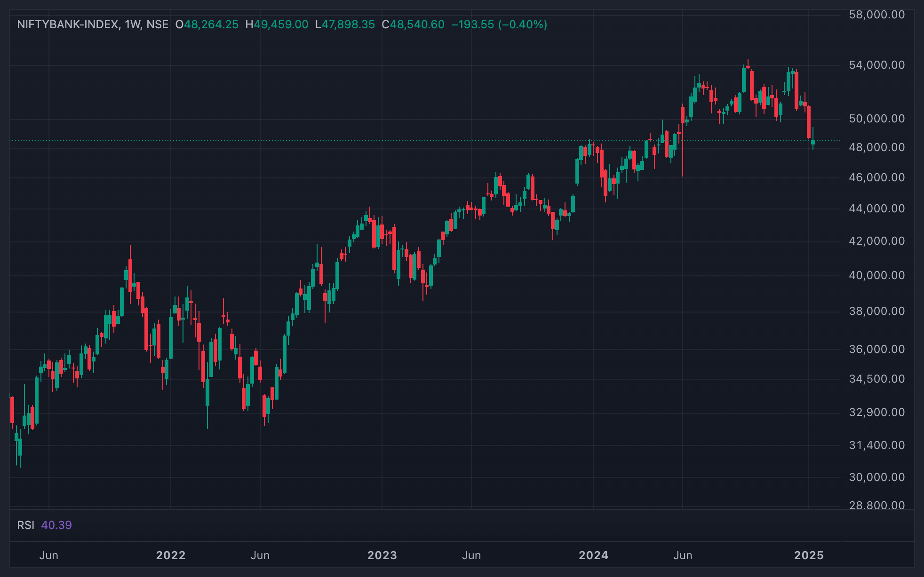Click the NSE exchange label

pyautogui.click(x=157, y=24)
